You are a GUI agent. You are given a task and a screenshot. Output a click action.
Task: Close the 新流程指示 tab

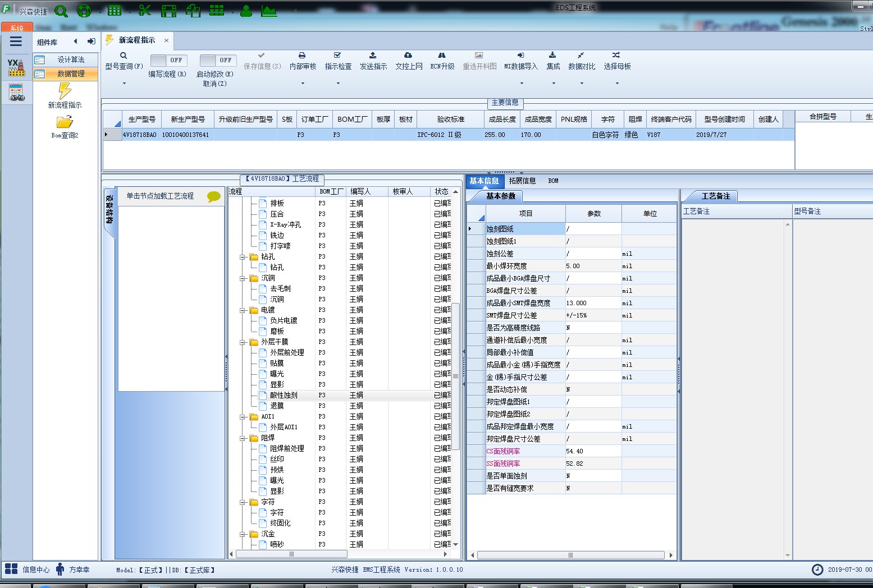[x=166, y=40]
